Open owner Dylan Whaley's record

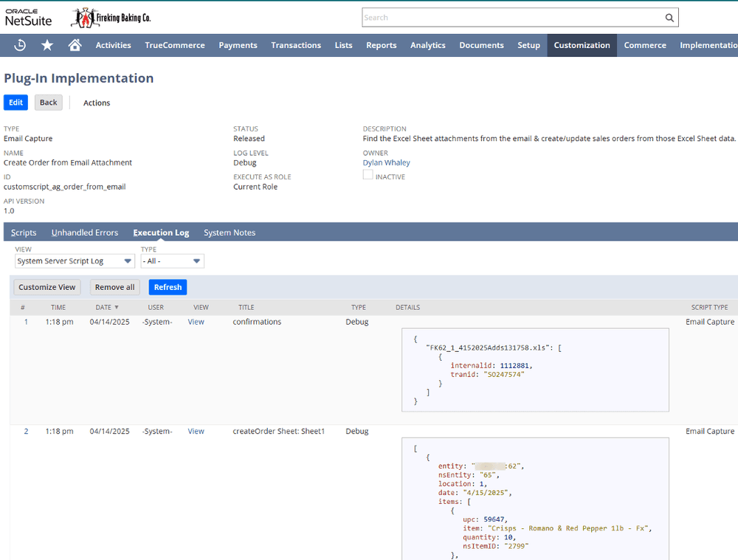[x=386, y=162]
